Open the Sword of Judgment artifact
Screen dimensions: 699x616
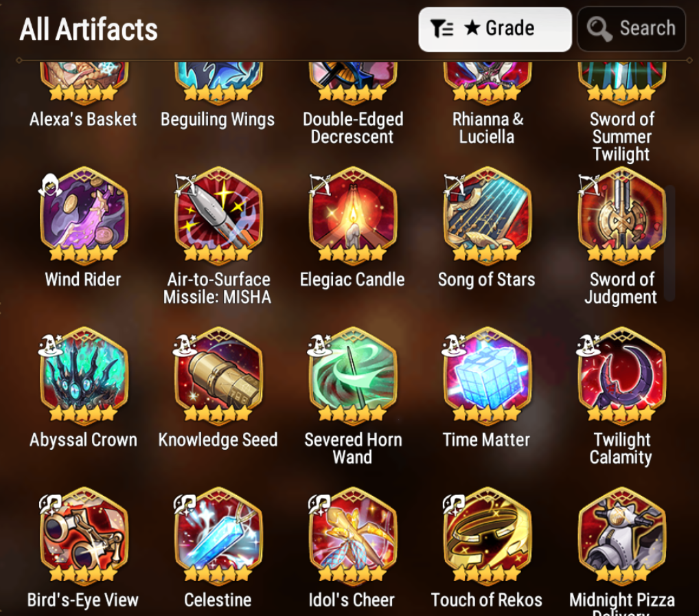pyautogui.click(x=622, y=216)
